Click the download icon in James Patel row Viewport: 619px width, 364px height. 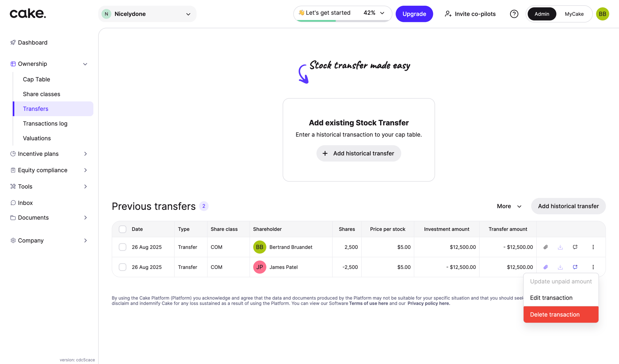pyautogui.click(x=560, y=267)
